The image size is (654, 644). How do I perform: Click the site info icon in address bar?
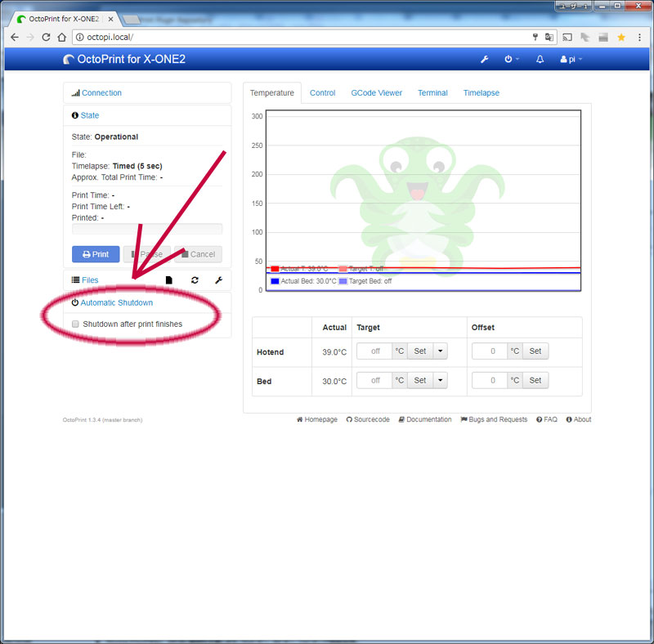(x=79, y=37)
